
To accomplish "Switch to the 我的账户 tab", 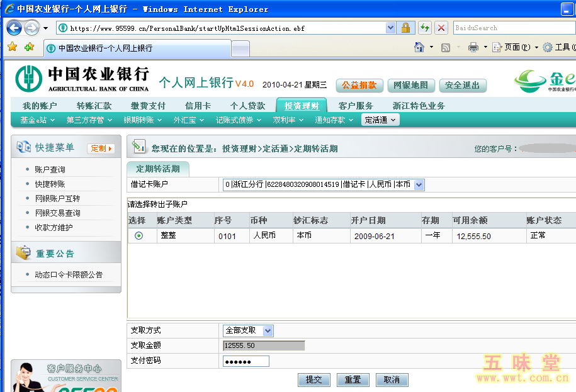I will pyautogui.click(x=40, y=106).
